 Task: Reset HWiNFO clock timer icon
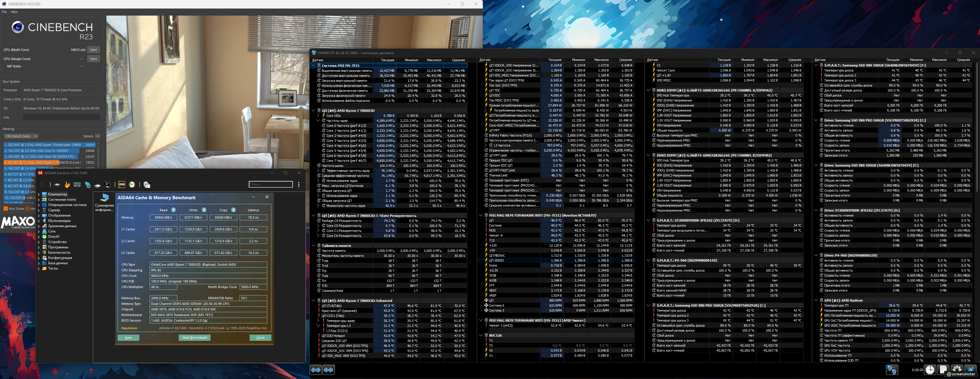(930, 370)
